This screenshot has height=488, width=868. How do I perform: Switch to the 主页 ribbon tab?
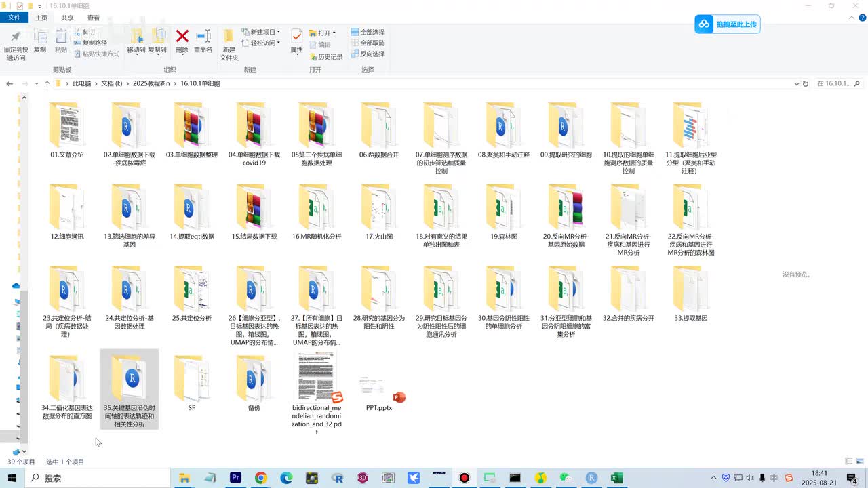[41, 18]
